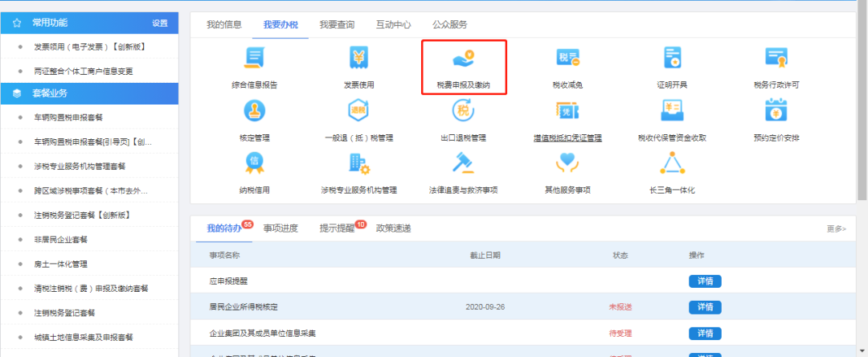Open 一般退（抵）税管理 icon

click(x=358, y=111)
